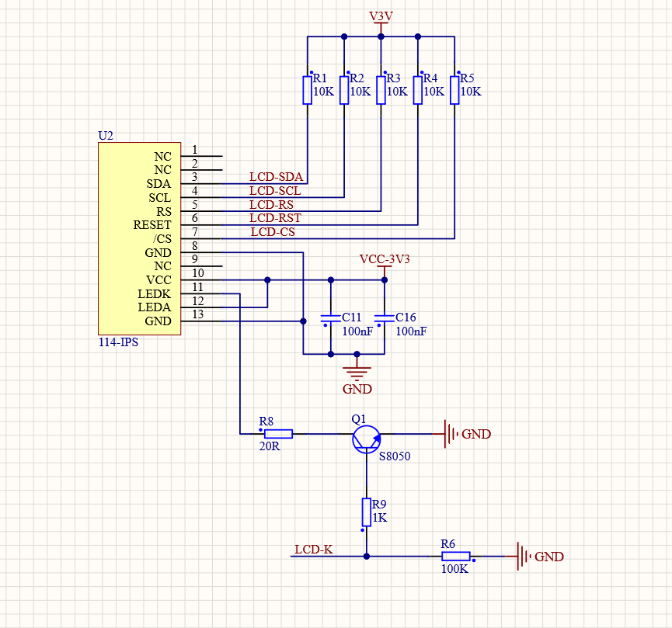
Task: Select the capacitor C11 symbol
Action: 333,318
